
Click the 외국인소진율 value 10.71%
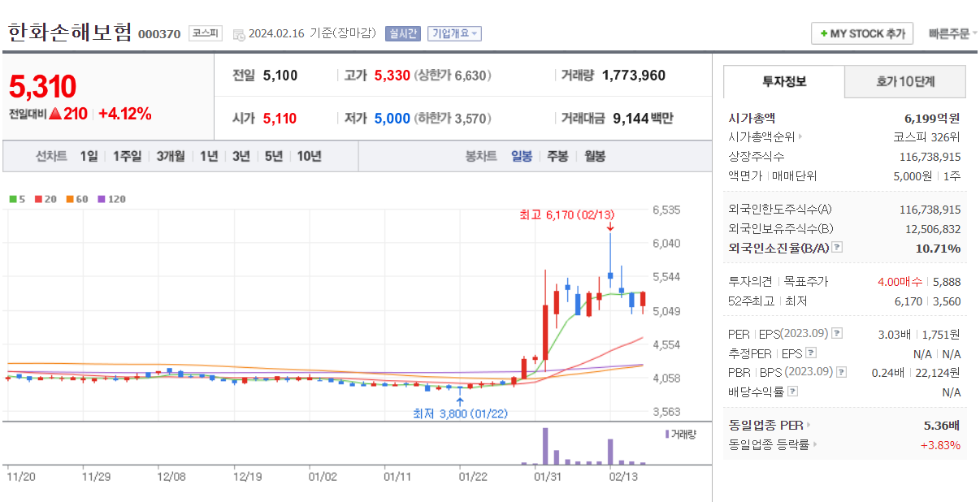tap(938, 248)
